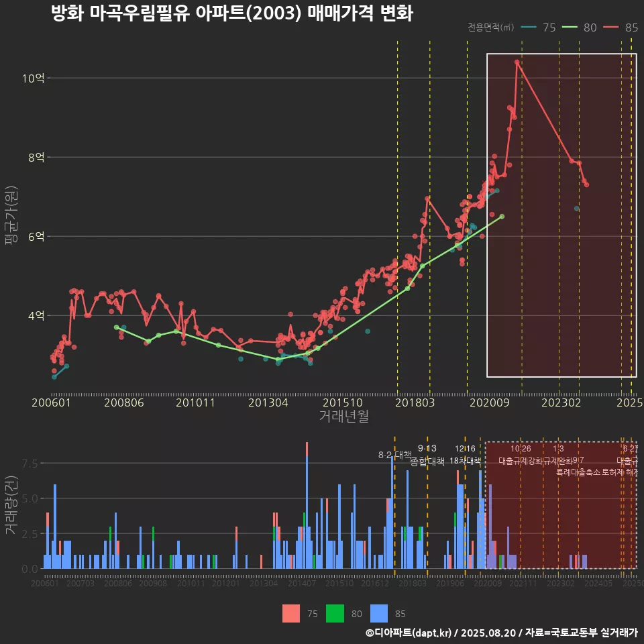Click the last green 80 series point
This screenshot has width=644, height=644.
tap(502, 216)
